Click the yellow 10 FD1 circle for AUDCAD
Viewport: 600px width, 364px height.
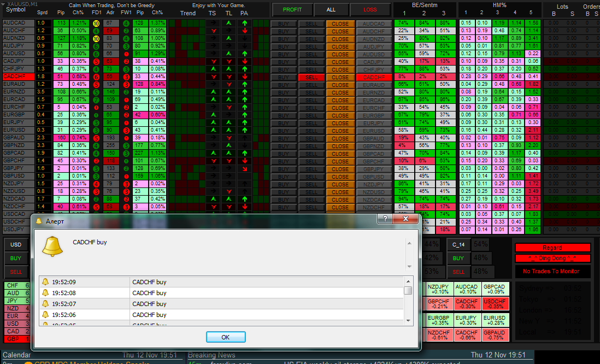96,24
